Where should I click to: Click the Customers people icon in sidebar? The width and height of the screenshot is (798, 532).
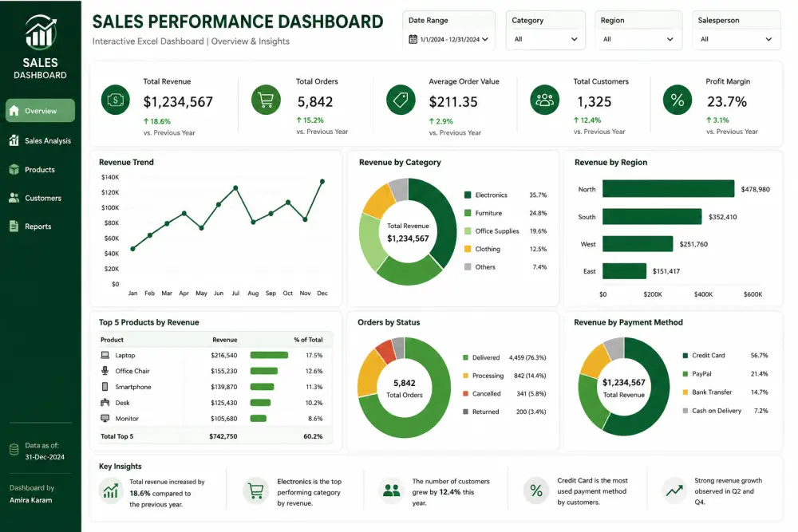14,198
